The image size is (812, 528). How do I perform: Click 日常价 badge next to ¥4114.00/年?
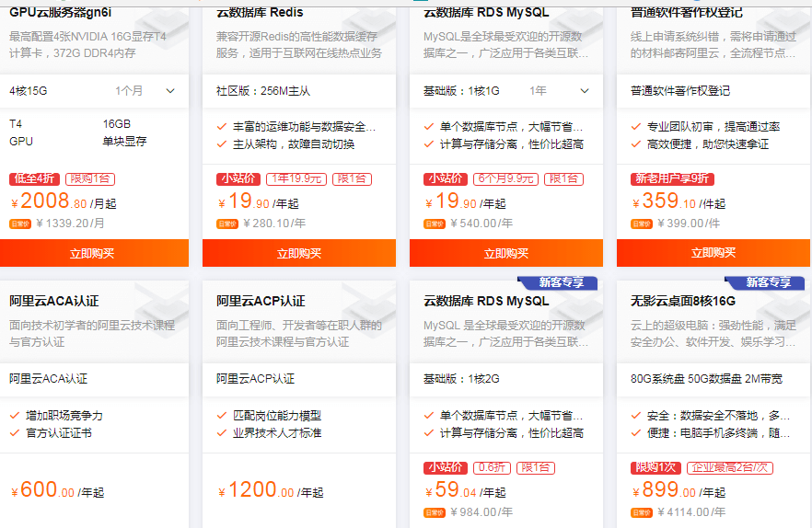click(x=642, y=513)
